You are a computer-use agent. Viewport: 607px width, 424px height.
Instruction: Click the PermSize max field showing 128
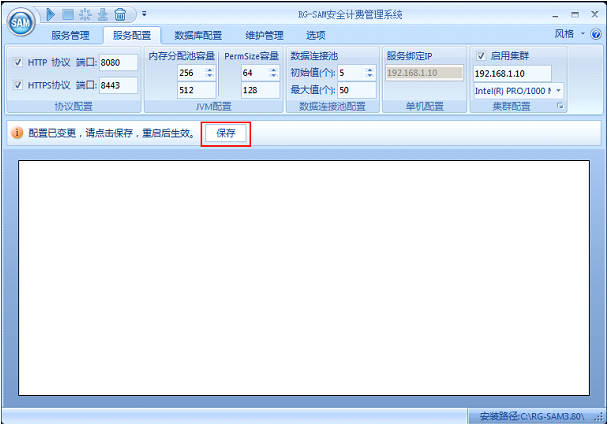pos(261,90)
